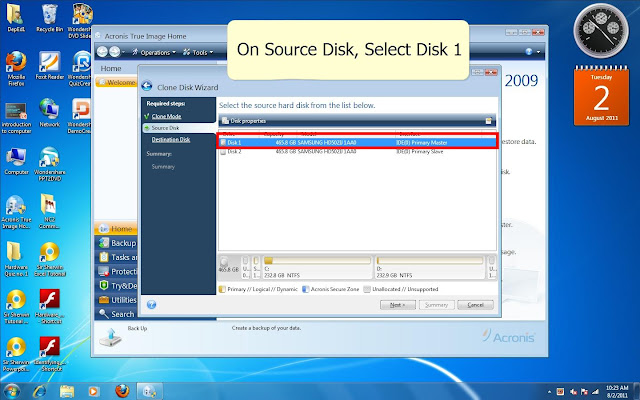640x400 pixels.
Task: Open the navigation history dropdown arrow
Action: tap(124, 52)
